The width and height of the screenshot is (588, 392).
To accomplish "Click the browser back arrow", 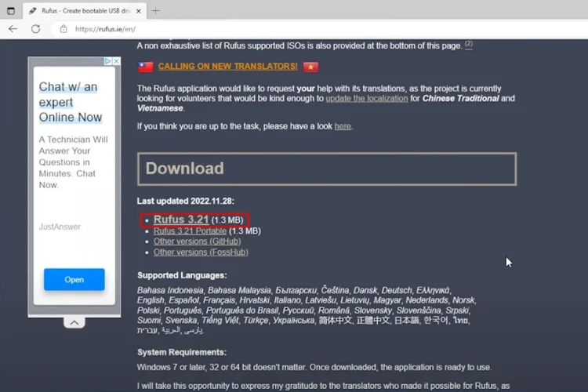I will click(13, 28).
